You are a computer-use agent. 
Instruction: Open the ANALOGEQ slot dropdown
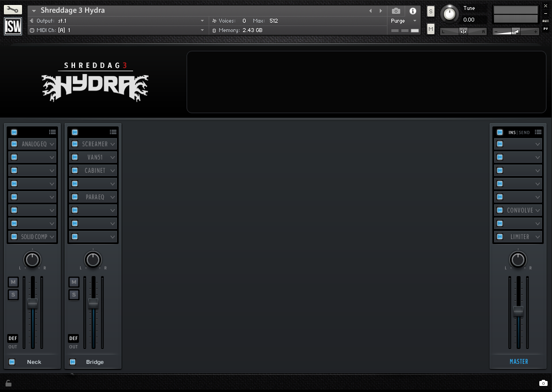pyautogui.click(x=52, y=144)
